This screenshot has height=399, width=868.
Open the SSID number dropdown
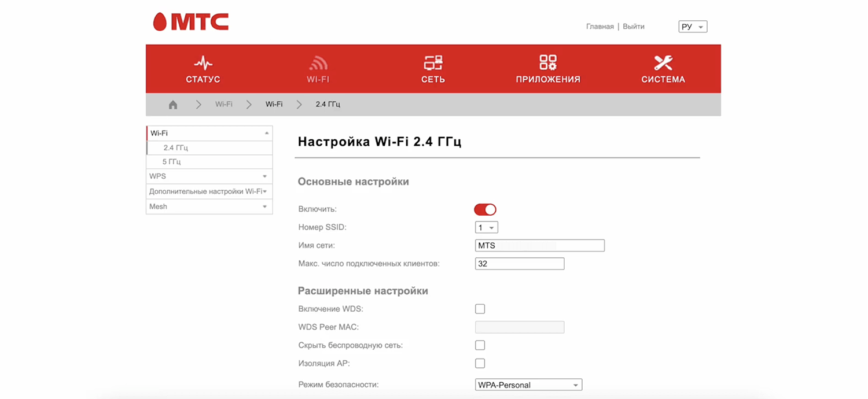(x=486, y=228)
